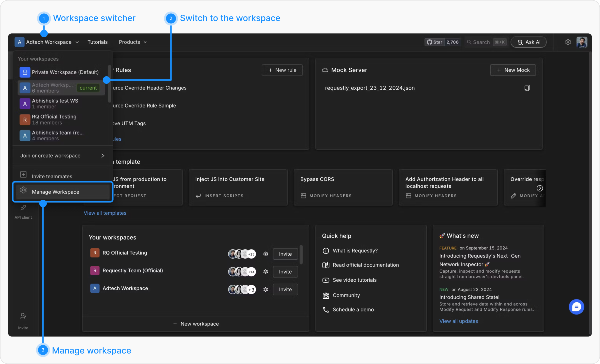The image size is (600, 364).
Task: Click the settings gear in top header
Action: [x=568, y=42]
